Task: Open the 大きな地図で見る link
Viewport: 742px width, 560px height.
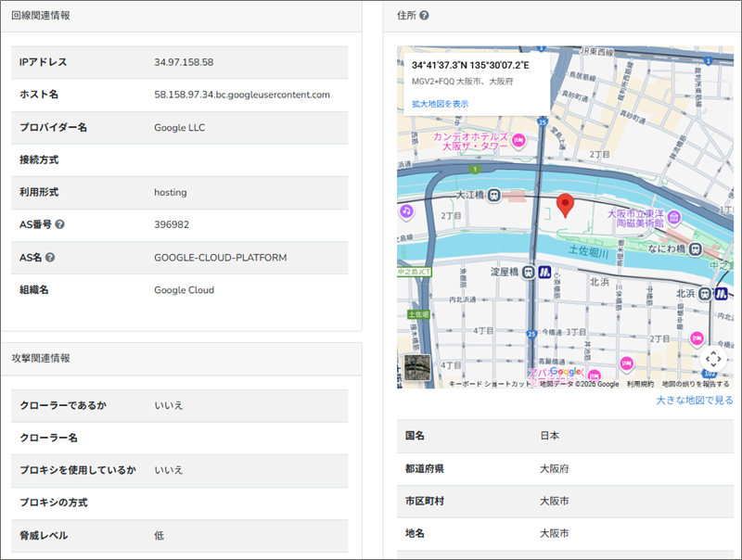Action: coord(694,401)
